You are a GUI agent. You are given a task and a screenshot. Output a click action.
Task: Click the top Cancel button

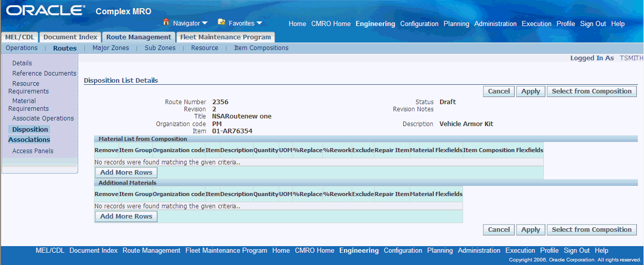(x=499, y=91)
